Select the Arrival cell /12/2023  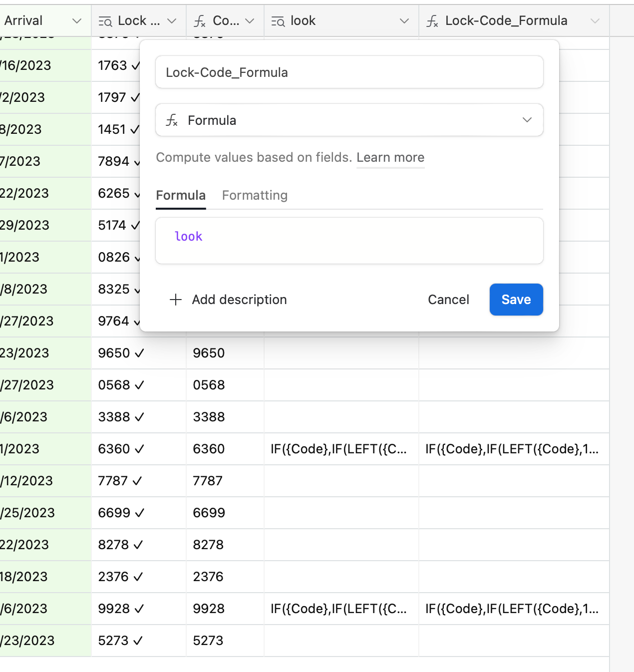point(45,481)
